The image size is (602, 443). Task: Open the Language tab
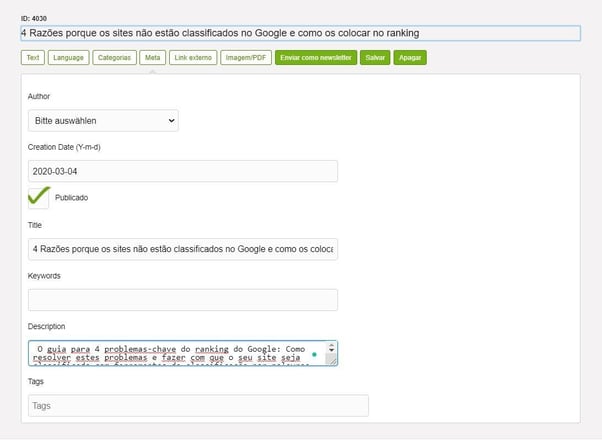click(x=68, y=58)
